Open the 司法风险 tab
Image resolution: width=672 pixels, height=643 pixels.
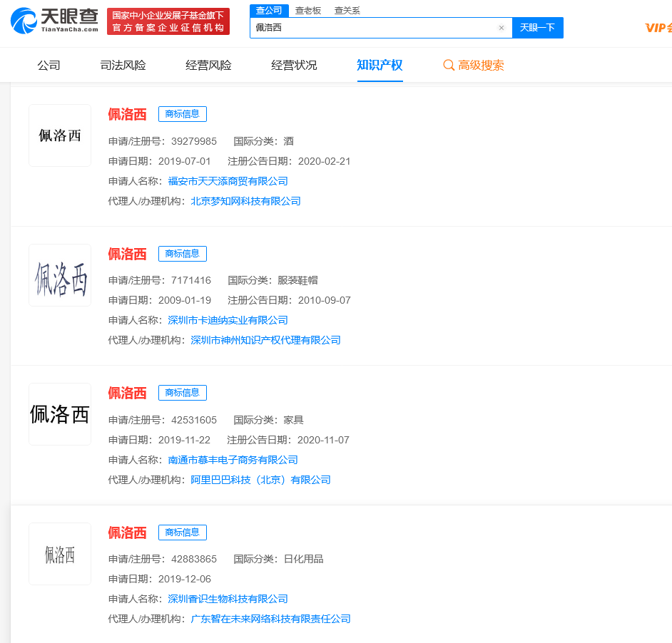coord(123,66)
